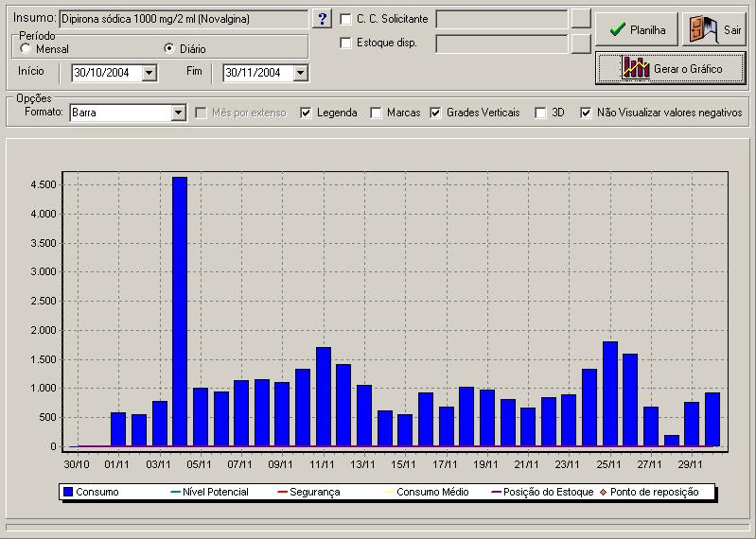Image resolution: width=756 pixels, height=539 pixels.
Task: Click the blue Consumo legend swatch
Action: (68, 492)
